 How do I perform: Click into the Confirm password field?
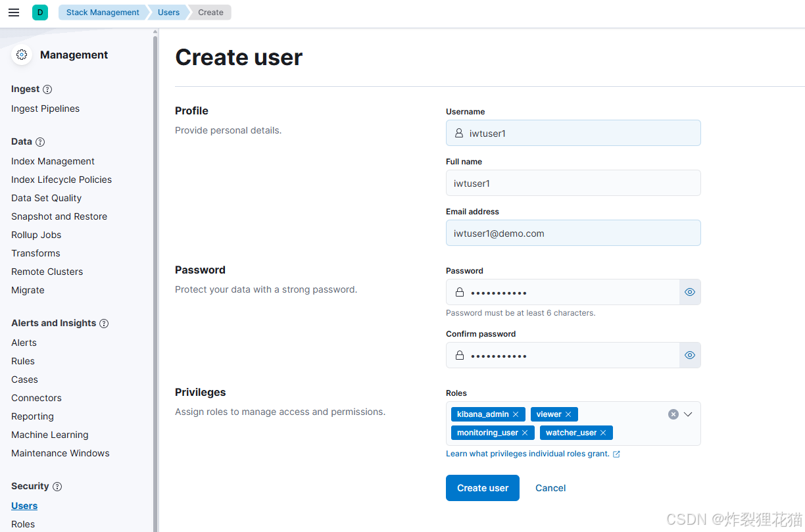pyautogui.click(x=562, y=355)
